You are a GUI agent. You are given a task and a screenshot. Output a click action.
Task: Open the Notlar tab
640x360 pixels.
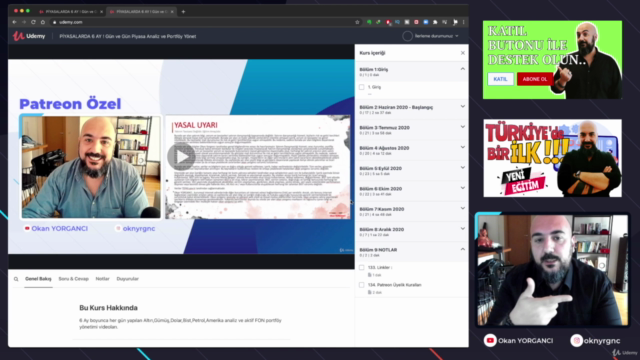point(102,279)
